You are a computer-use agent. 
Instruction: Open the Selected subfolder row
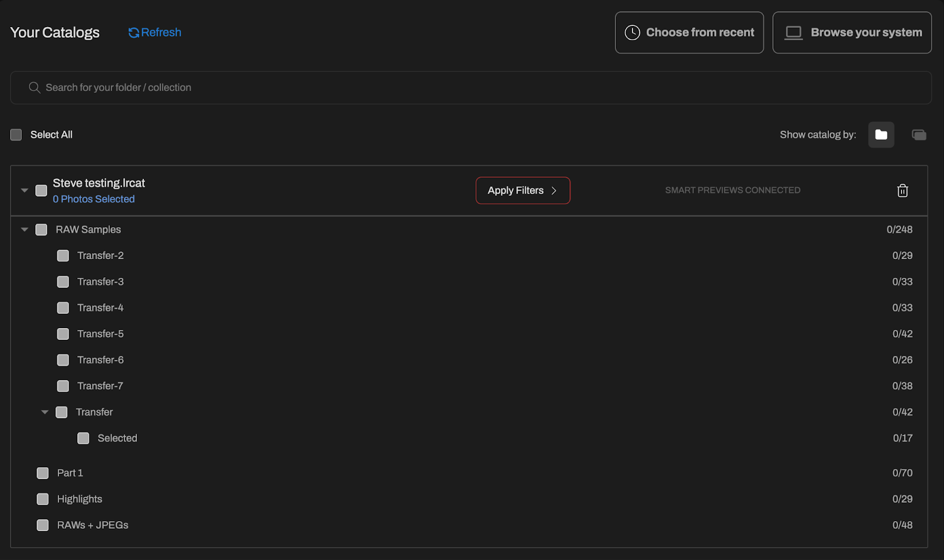(117, 438)
